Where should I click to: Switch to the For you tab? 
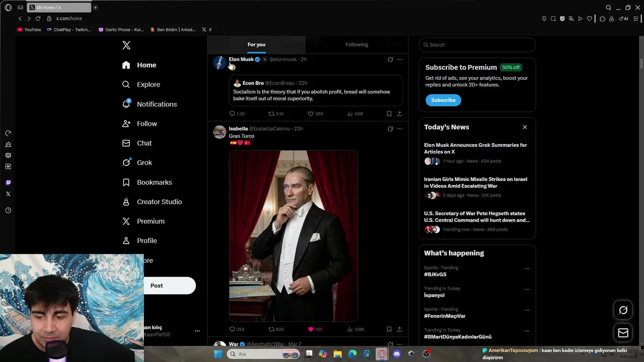[x=256, y=44]
